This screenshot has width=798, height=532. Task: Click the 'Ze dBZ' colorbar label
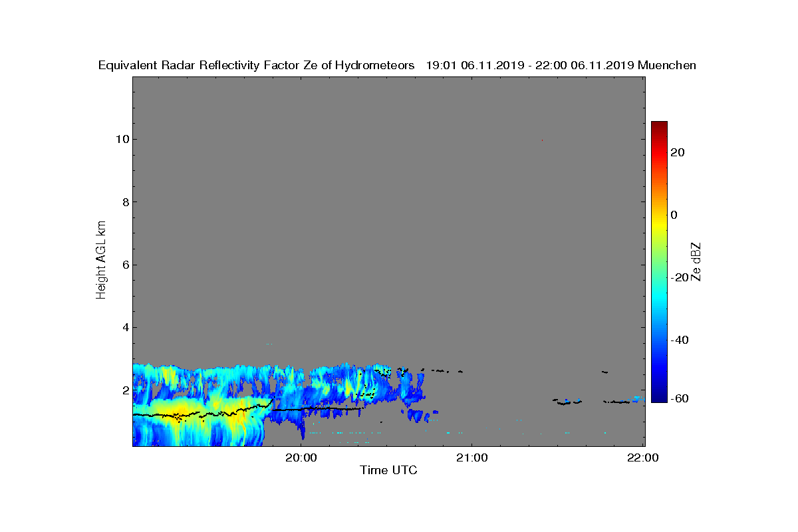point(696,261)
